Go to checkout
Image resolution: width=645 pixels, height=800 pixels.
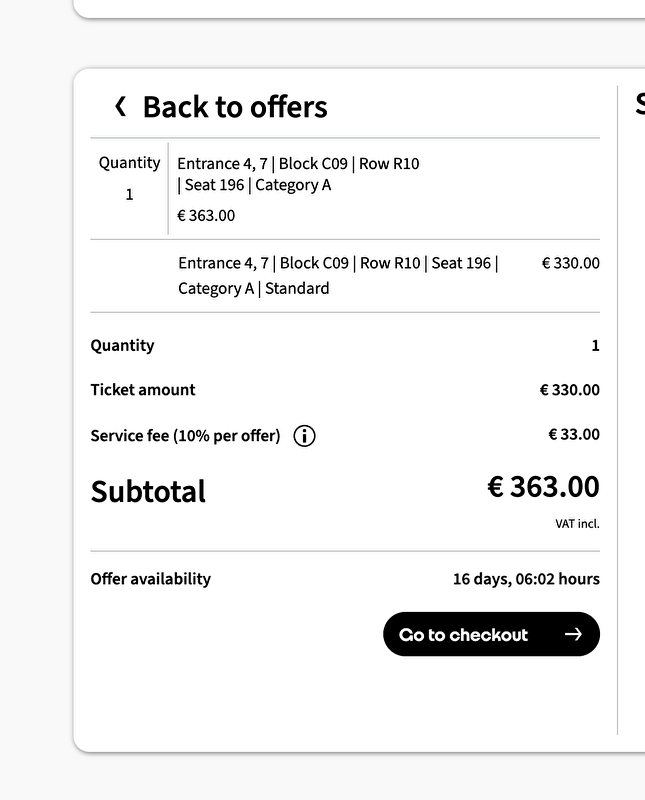pyautogui.click(x=491, y=634)
